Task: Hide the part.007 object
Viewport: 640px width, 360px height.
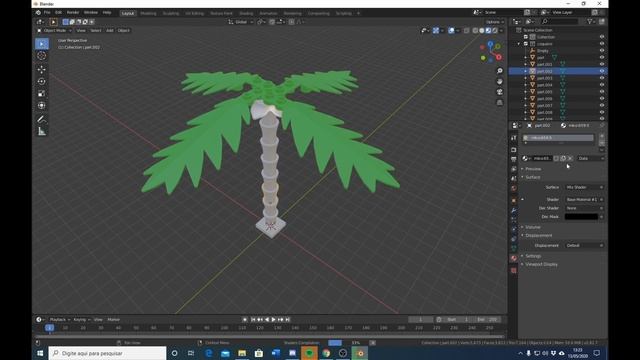Action: coord(602,105)
